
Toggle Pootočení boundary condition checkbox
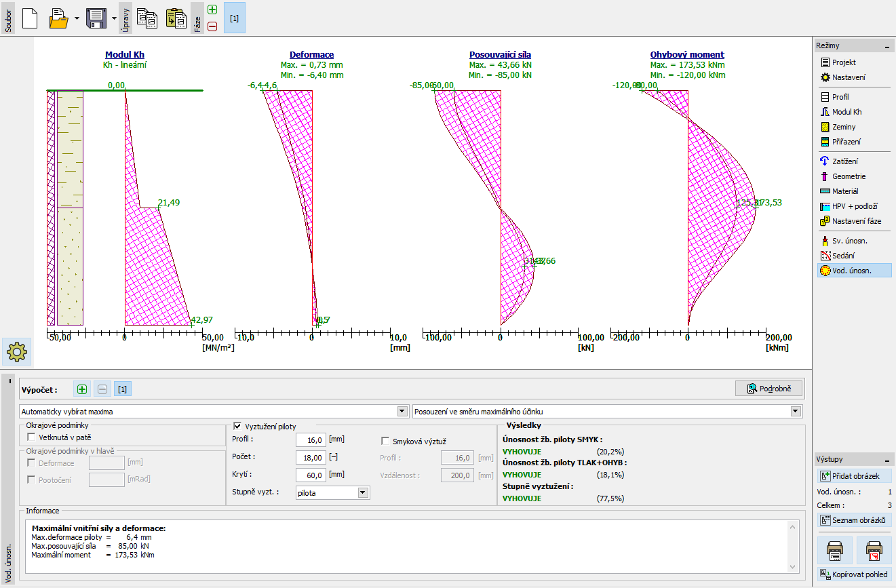point(31,479)
